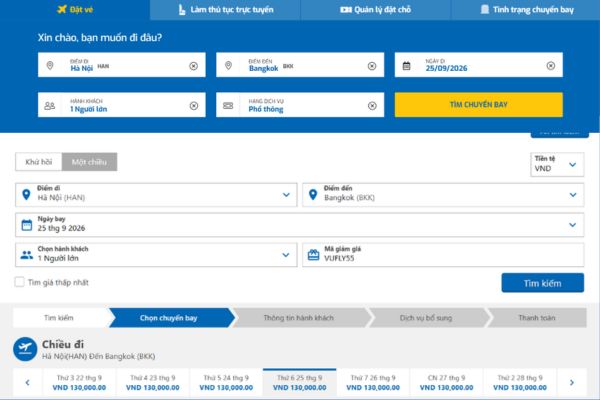Open the Tiền tệ VND currency dropdown
Screen dimensions: 600x400
557,165
